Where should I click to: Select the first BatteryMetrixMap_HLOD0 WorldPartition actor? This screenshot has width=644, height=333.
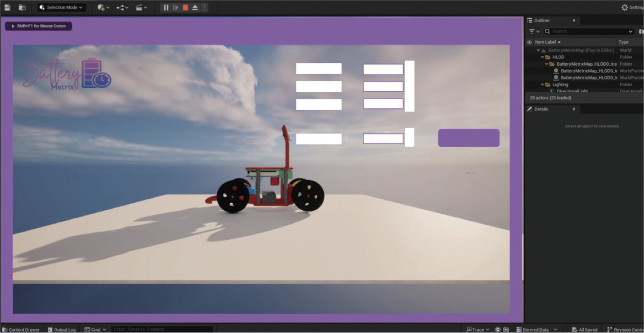click(585, 71)
